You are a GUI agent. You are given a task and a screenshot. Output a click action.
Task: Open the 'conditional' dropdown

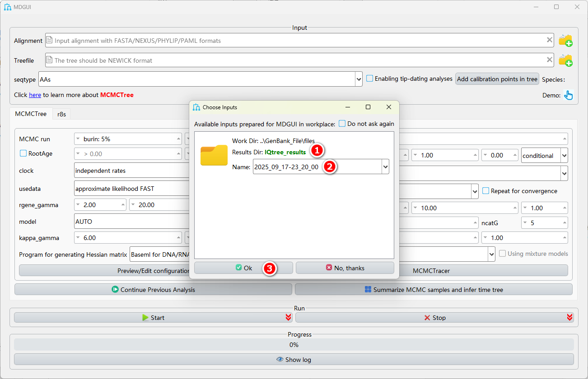pyautogui.click(x=564, y=156)
